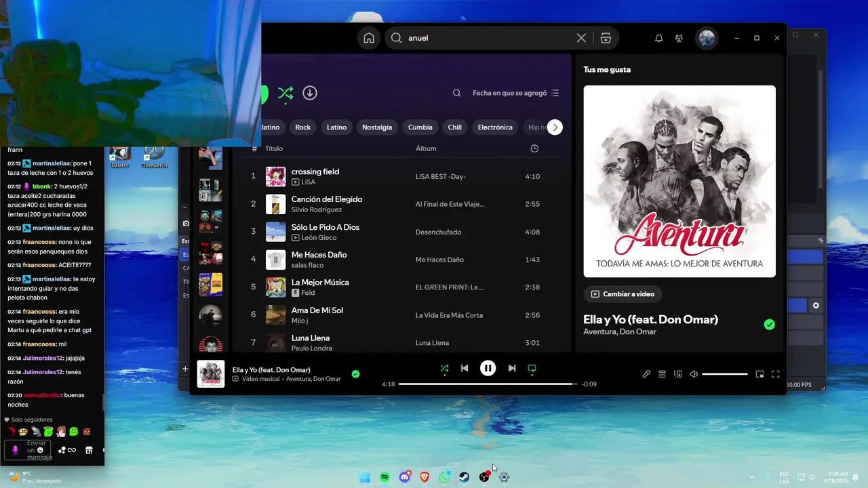The height and width of the screenshot is (488, 868).
Task: Open the gear settings icon in background window
Action: point(816,306)
